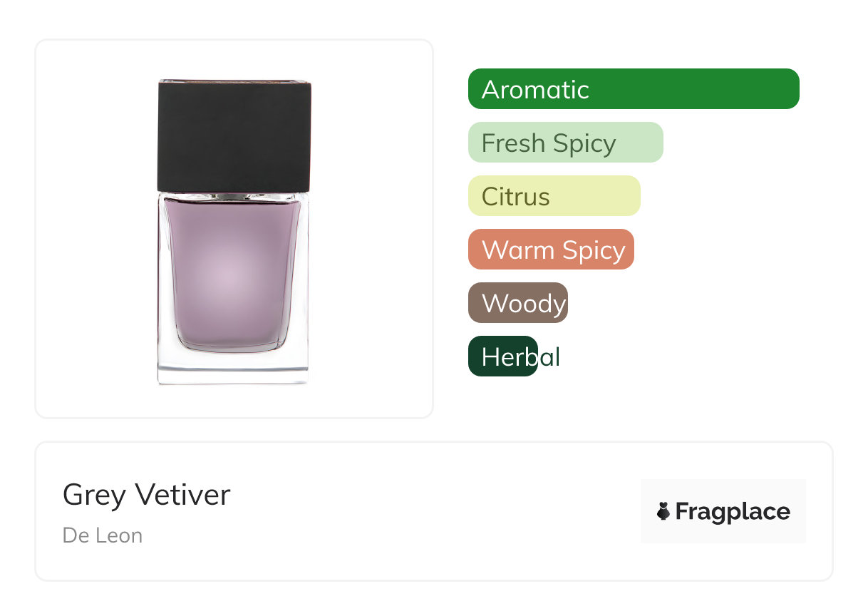Click the purple liquid in the bottle
The width and height of the screenshot is (868, 616).
232,274
